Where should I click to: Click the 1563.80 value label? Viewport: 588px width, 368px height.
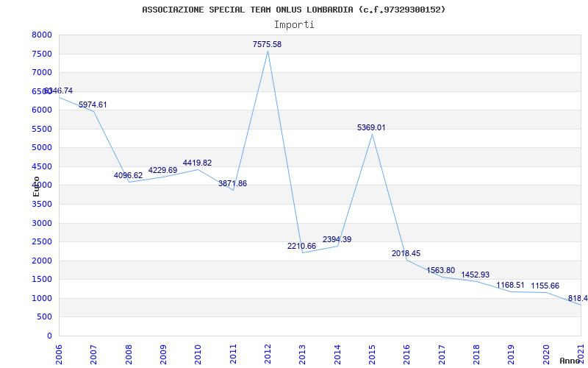tap(440, 270)
